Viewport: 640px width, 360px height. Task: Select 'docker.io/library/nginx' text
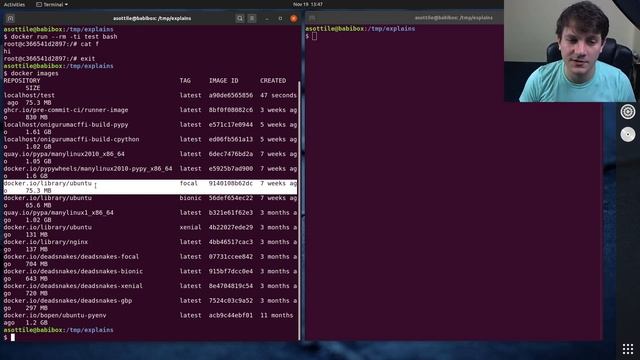[46, 242]
